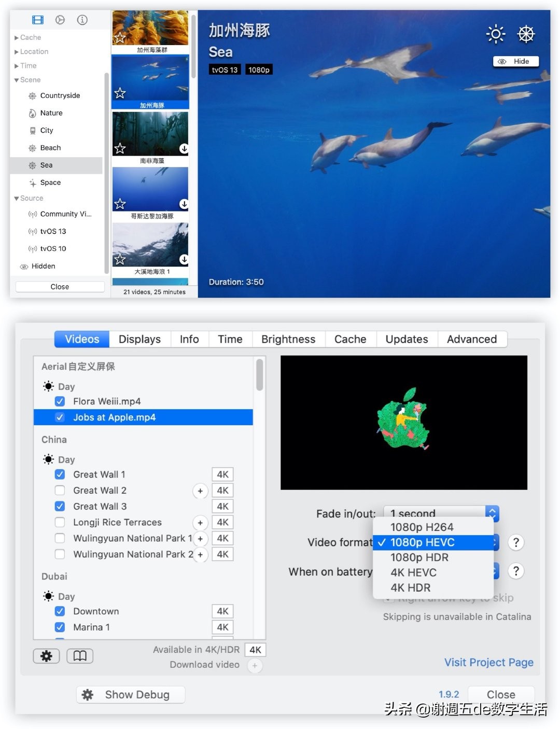Enable the Great Wall 2 checkbox
560x729 pixels.
coord(60,490)
